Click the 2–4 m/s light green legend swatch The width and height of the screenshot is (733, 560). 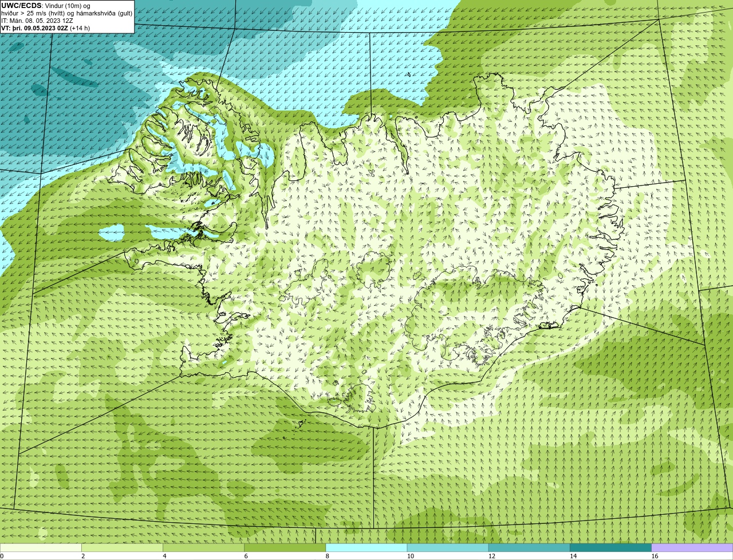click(122, 547)
